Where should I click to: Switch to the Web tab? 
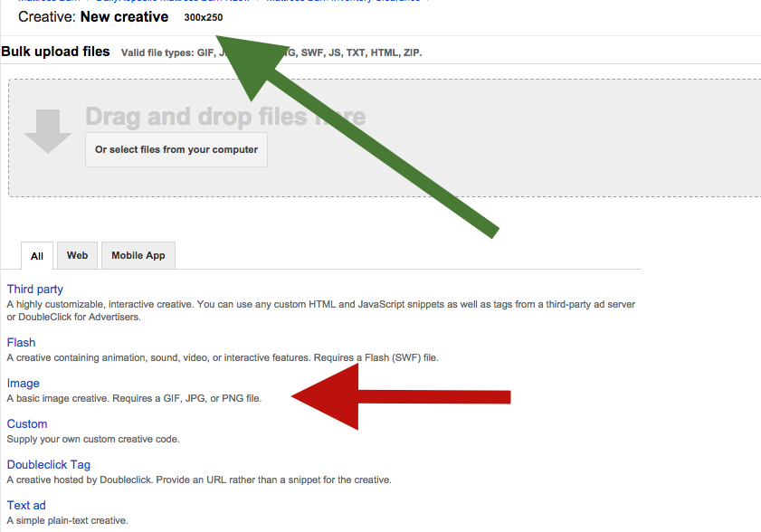[x=78, y=255]
